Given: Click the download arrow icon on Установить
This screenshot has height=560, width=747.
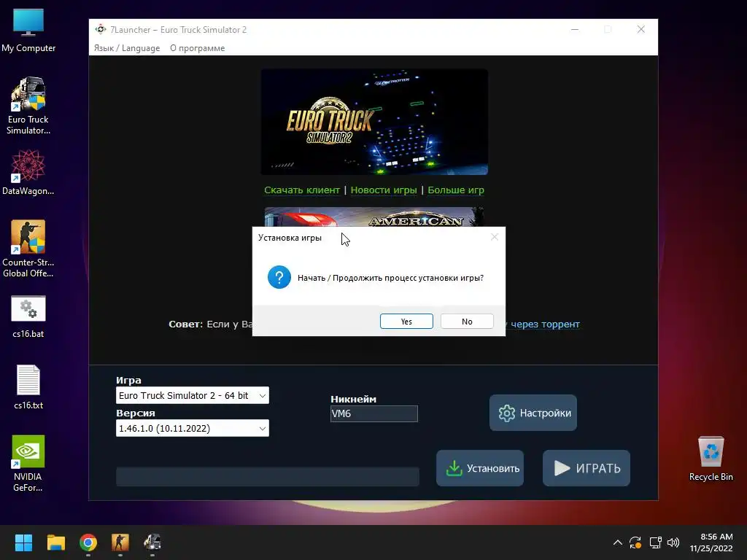Looking at the screenshot, I should (x=454, y=469).
